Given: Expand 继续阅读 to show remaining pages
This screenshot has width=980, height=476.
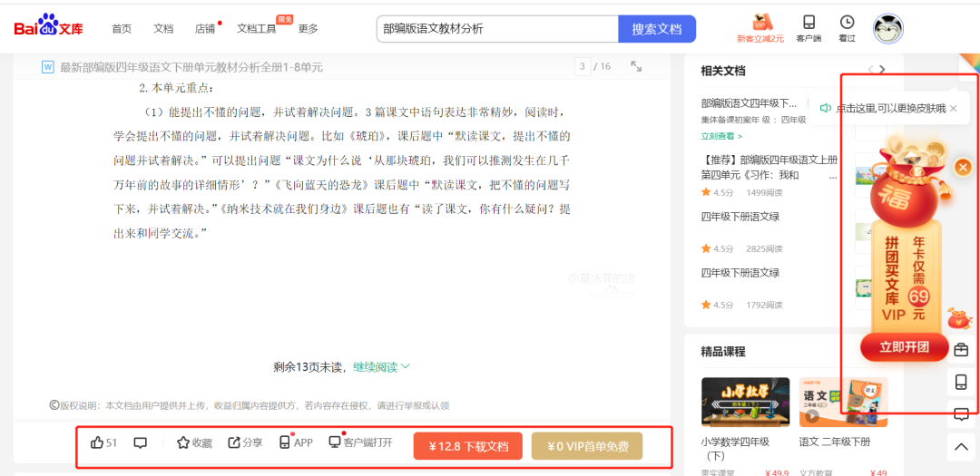Looking at the screenshot, I should click(x=381, y=366).
